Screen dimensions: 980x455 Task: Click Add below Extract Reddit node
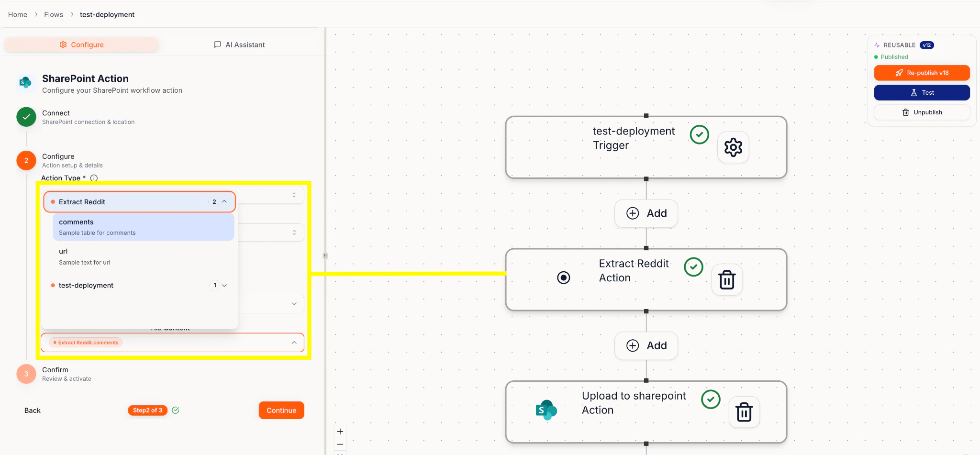(646, 345)
